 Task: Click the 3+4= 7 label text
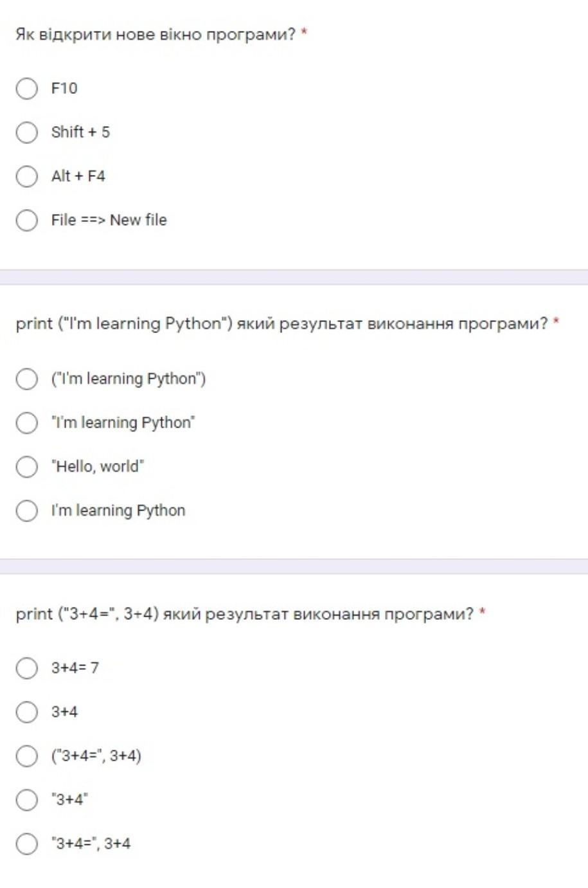[75, 668]
